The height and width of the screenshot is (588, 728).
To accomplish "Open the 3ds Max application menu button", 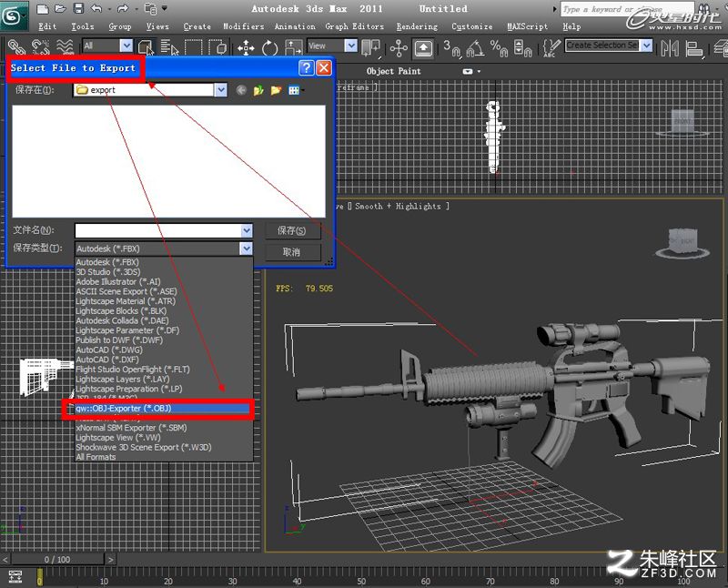I will click(x=12, y=15).
